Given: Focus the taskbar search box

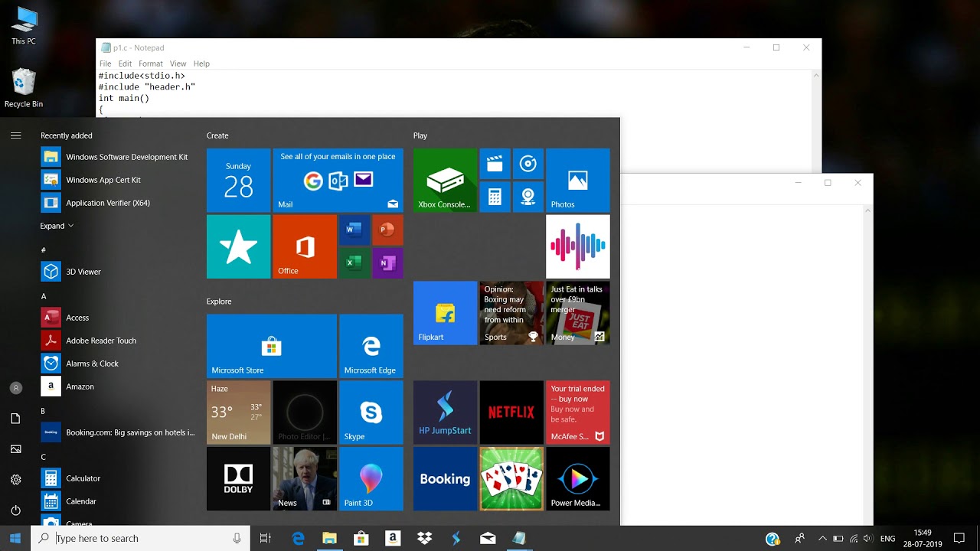Looking at the screenshot, I should [140, 539].
